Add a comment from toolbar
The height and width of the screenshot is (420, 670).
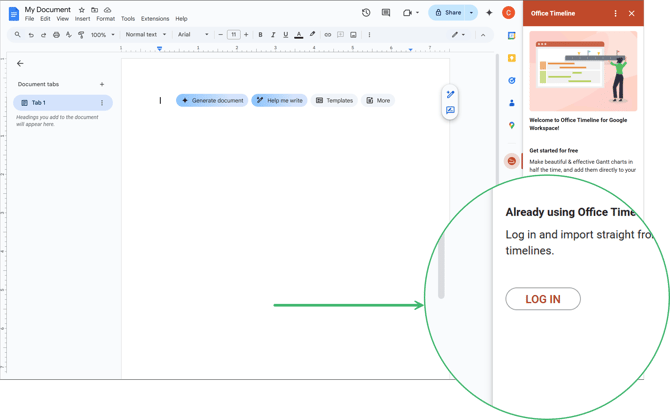coord(341,35)
